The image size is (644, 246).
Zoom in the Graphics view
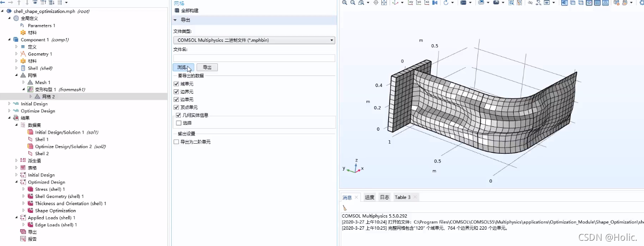point(344,2)
